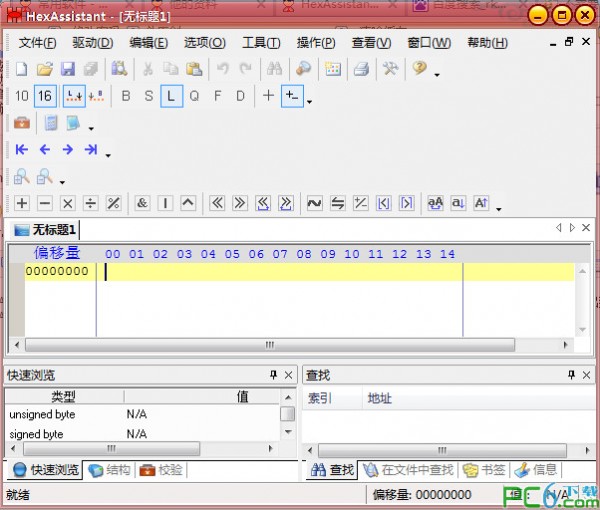
Task: Expand the zoom toolbar overflow arrow
Action: point(62,182)
